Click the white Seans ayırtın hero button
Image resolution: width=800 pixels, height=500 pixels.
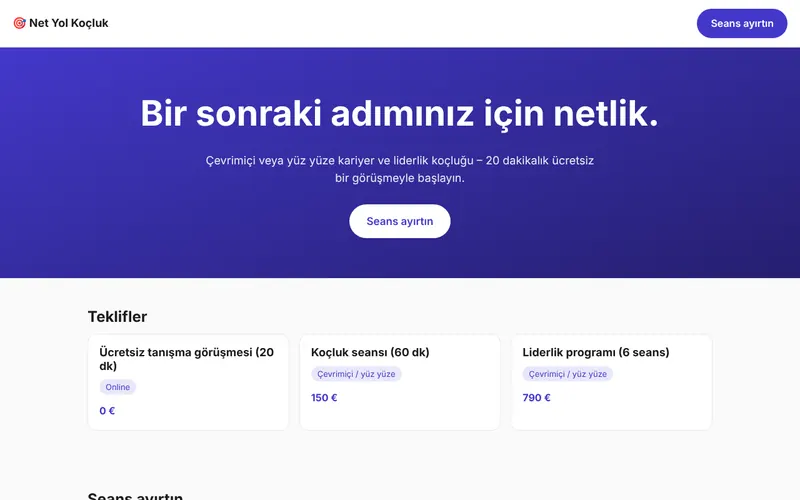coord(399,221)
